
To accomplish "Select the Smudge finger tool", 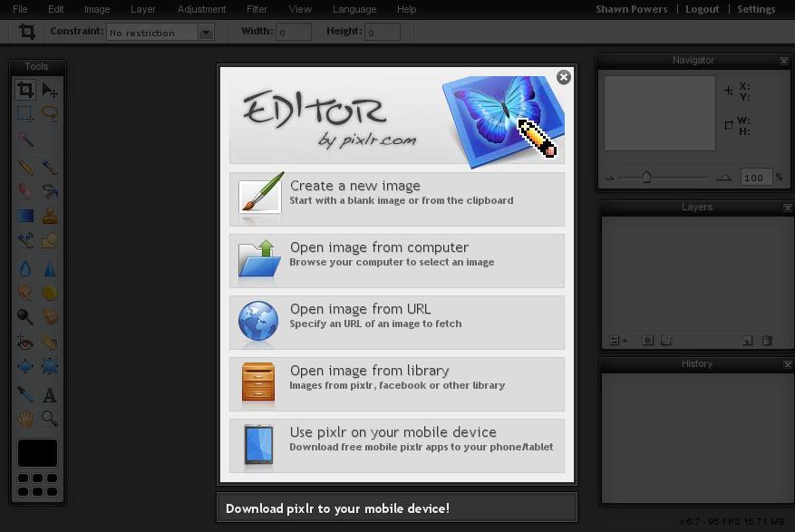I will point(25,293).
